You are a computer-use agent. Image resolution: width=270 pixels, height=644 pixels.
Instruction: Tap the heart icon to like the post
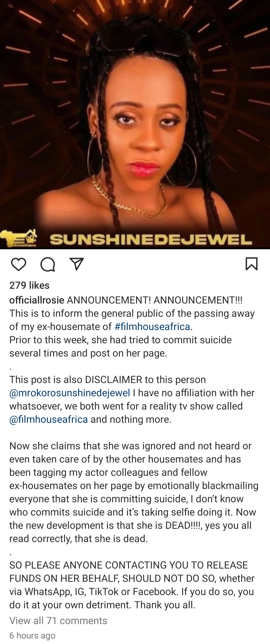[18, 264]
